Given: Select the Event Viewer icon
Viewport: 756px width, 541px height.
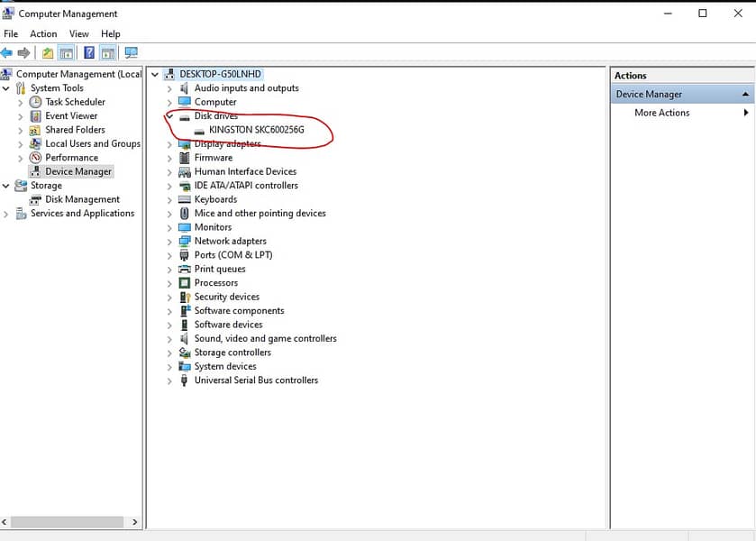Looking at the screenshot, I should [x=35, y=115].
